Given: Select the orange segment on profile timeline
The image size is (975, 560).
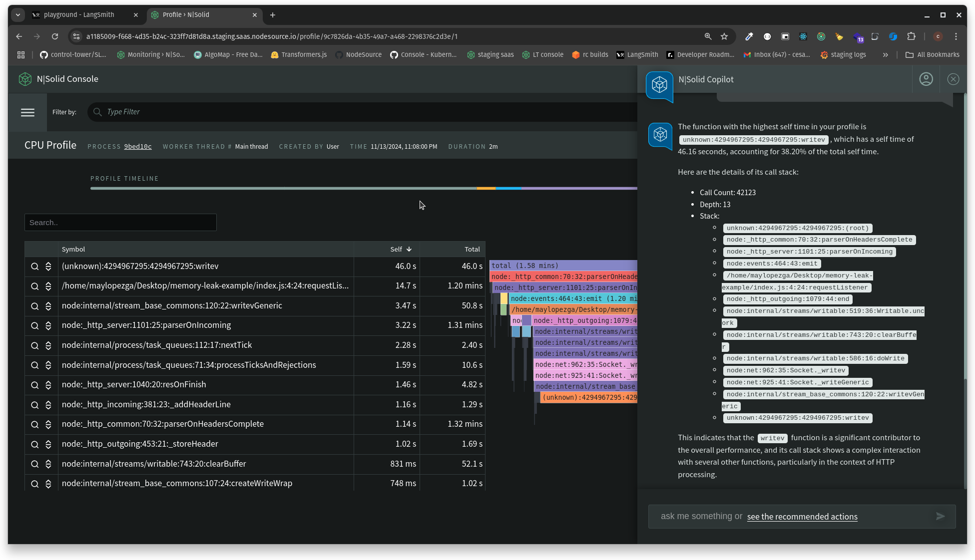Looking at the screenshot, I should (x=486, y=189).
